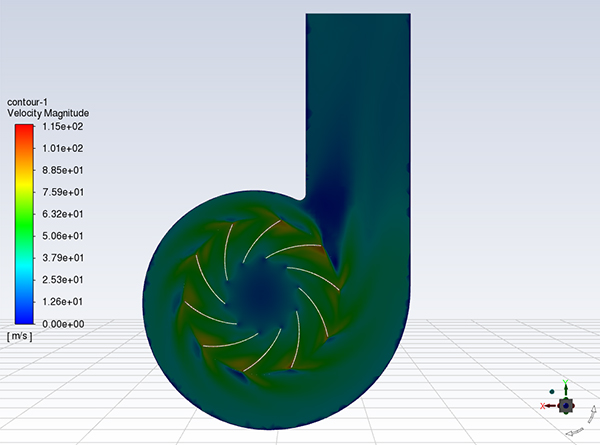The width and height of the screenshot is (600, 445).
Task: Click the rainbow velocity colormap bar
Action: [24, 224]
